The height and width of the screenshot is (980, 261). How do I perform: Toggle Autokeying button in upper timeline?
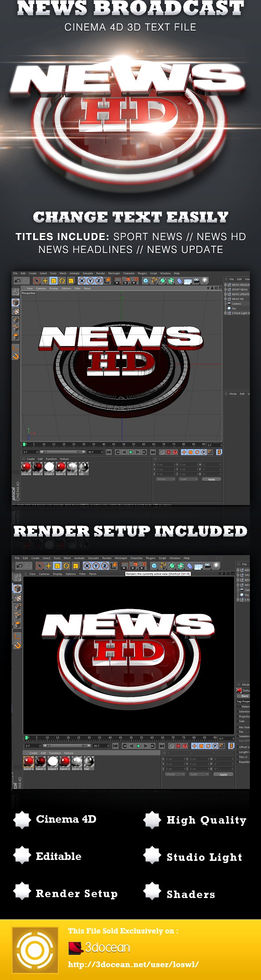click(169, 452)
